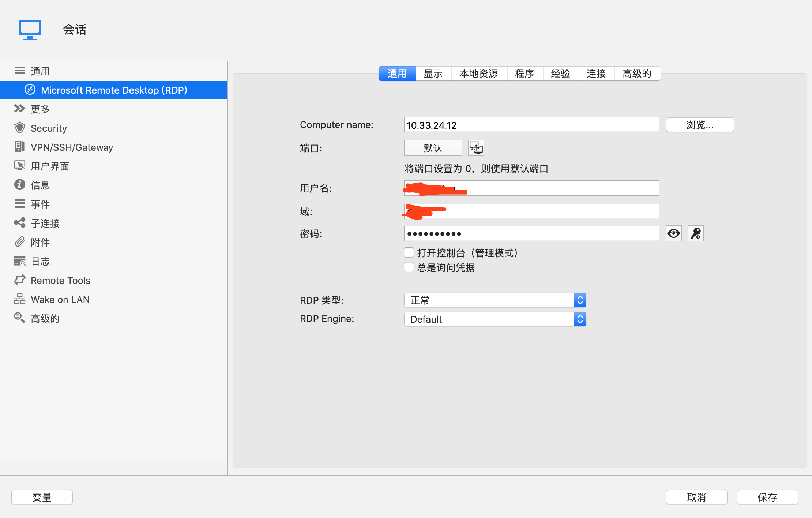Click the 浏览 button
The height and width of the screenshot is (518, 812).
[x=700, y=125]
